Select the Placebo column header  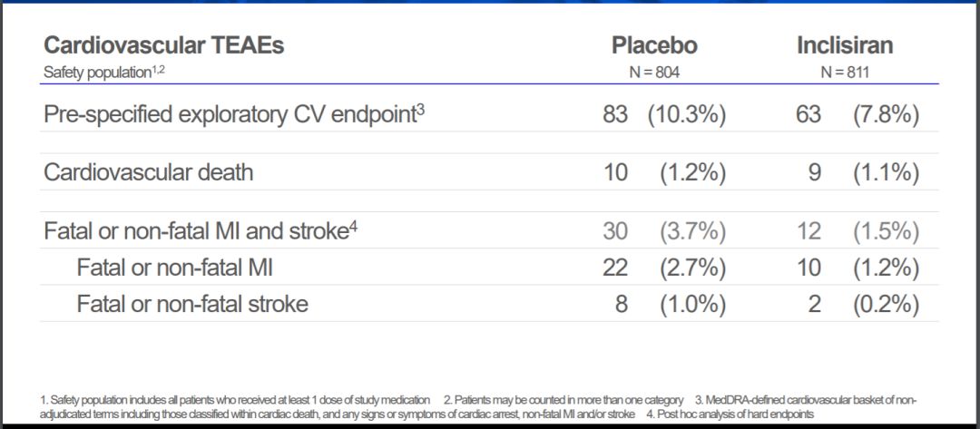[x=654, y=45]
